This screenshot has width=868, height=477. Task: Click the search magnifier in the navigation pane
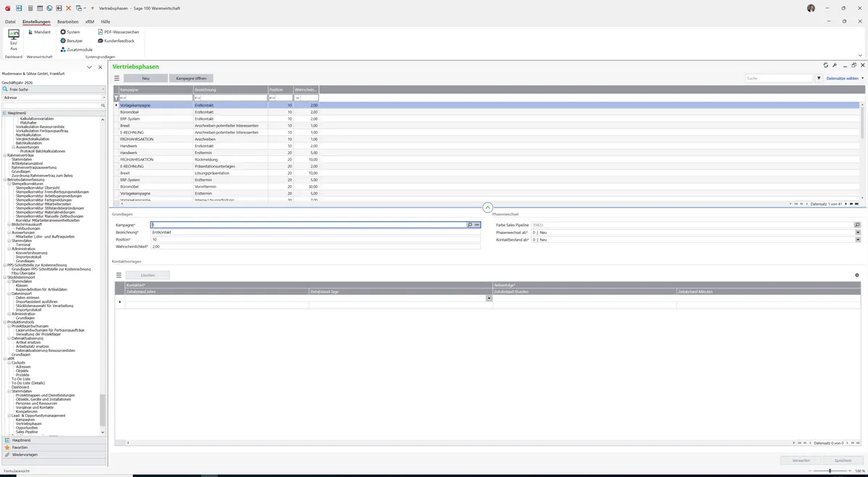pos(103,106)
